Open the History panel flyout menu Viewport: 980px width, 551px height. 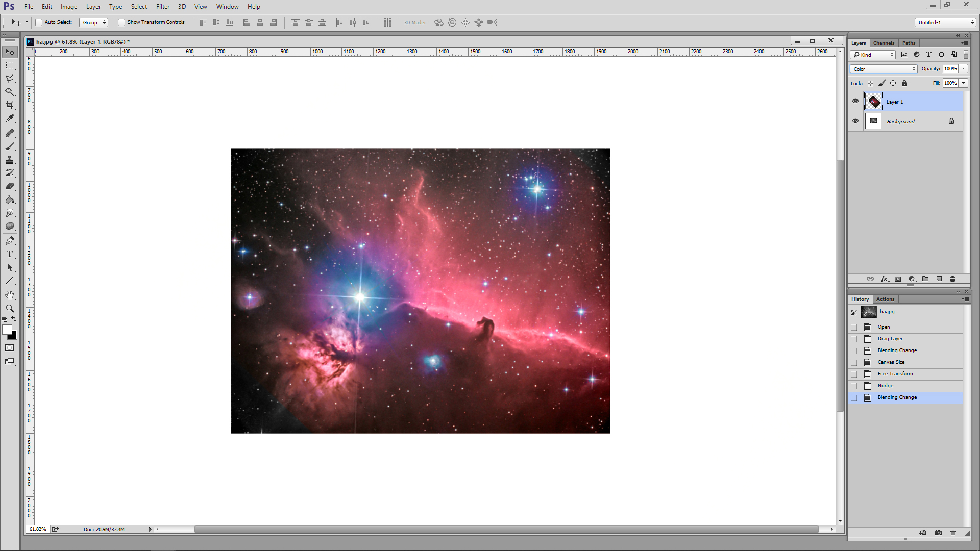(965, 299)
